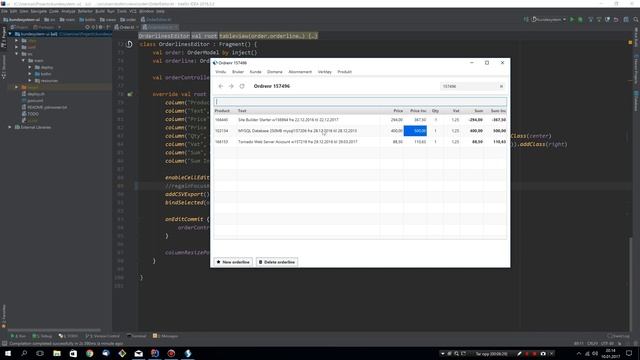The width and height of the screenshot is (640, 360).
Task: Collapse the src folder in Project tree
Action: coord(17,53)
